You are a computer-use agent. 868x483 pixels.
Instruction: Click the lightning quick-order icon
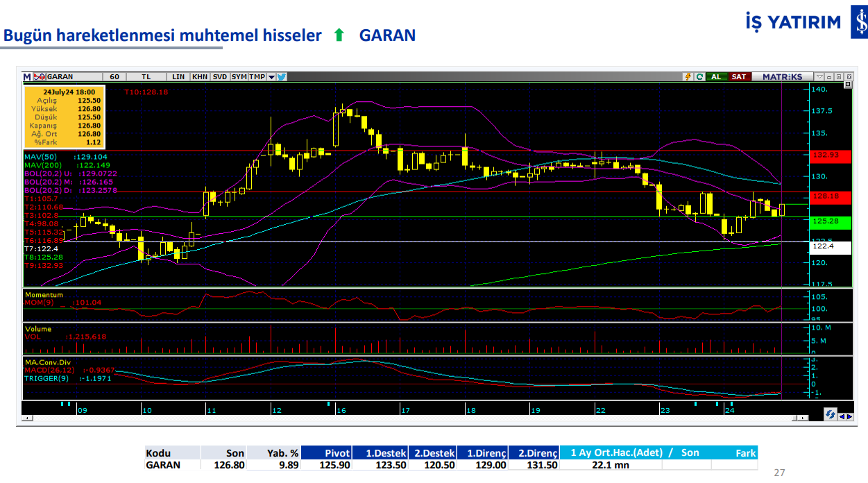click(688, 76)
